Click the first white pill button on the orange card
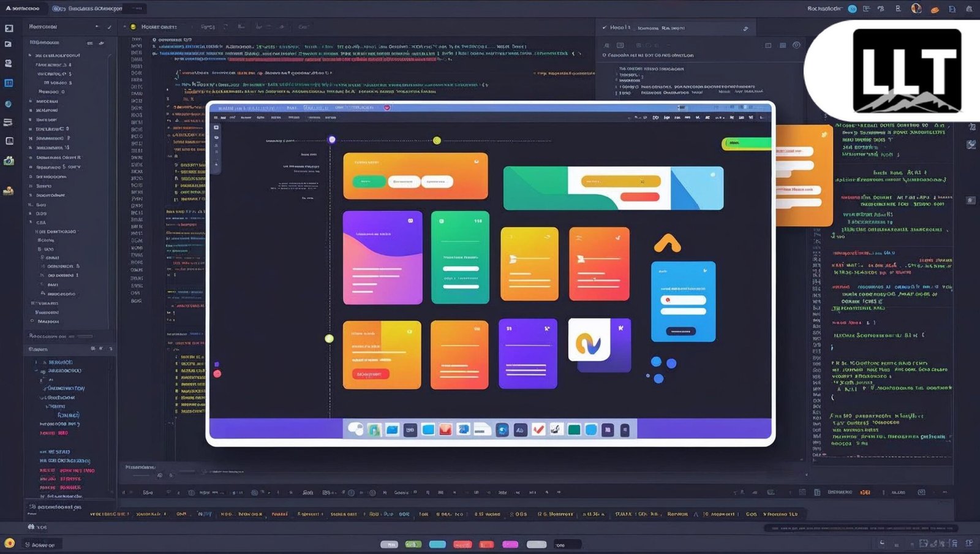Viewport: 980px width, 554px height. (404, 181)
